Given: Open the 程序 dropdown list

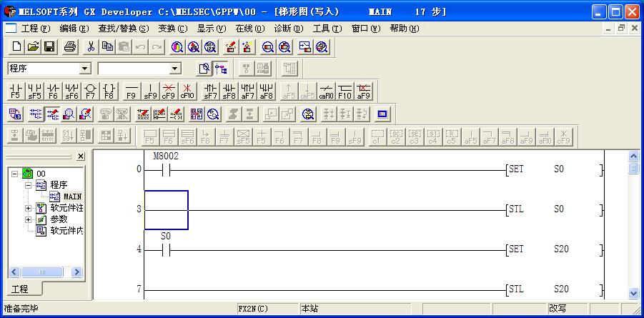Looking at the screenshot, I should pyautogui.click(x=85, y=69).
